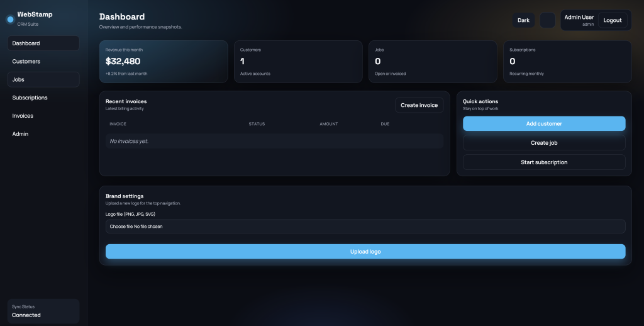Select Invoices in the sidebar
Viewport: 644px width, 326px height.
[x=43, y=116]
